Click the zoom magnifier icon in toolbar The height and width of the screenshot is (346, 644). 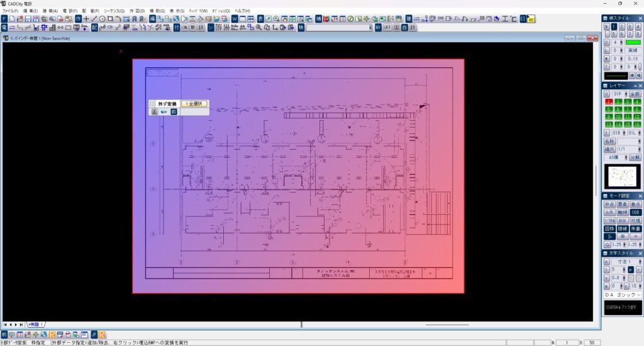coord(276,19)
